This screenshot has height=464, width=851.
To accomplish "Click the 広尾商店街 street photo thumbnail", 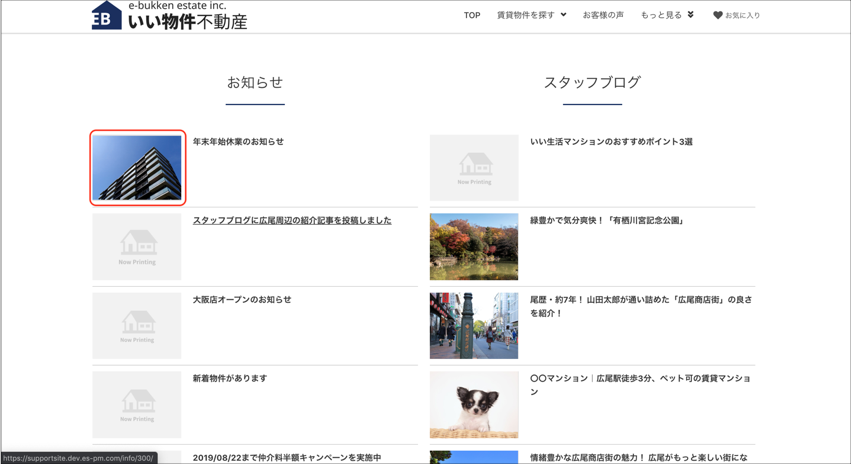I will (x=474, y=326).
